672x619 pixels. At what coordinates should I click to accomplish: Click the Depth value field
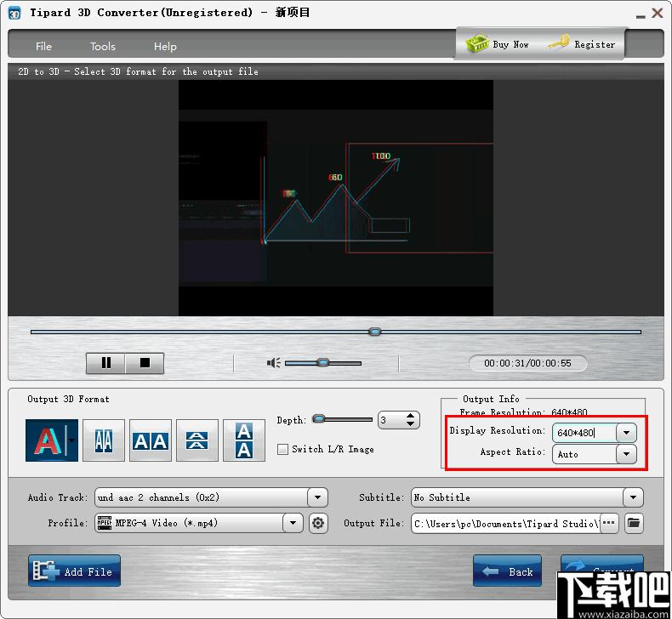[390, 420]
